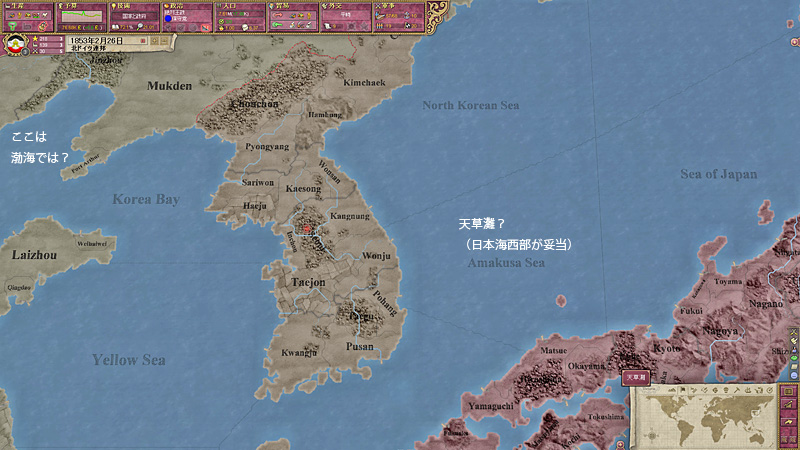
Task: Select the G-shaped map mode icon
Action: coord(715,390)
